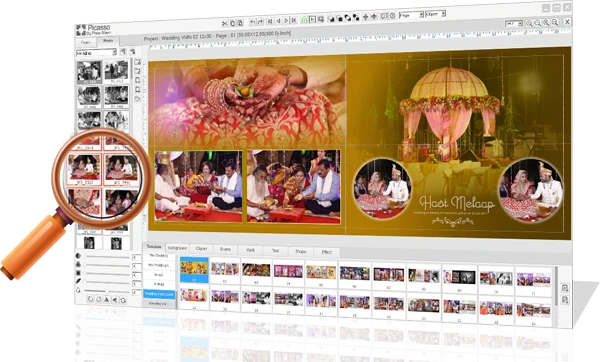Image resolution: width=600 pixels, height=362 pixels.
Task: Click the help question mark icon
Action: coord(392,16)
